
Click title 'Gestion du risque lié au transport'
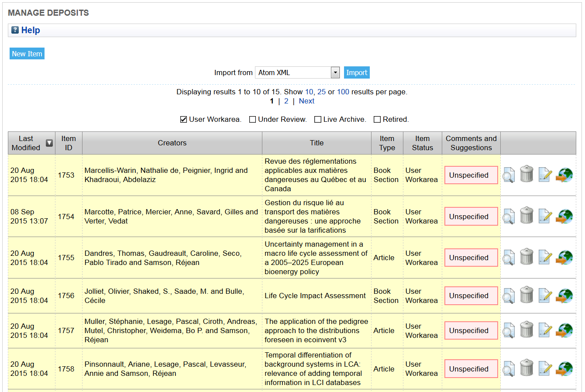(313, 217)
